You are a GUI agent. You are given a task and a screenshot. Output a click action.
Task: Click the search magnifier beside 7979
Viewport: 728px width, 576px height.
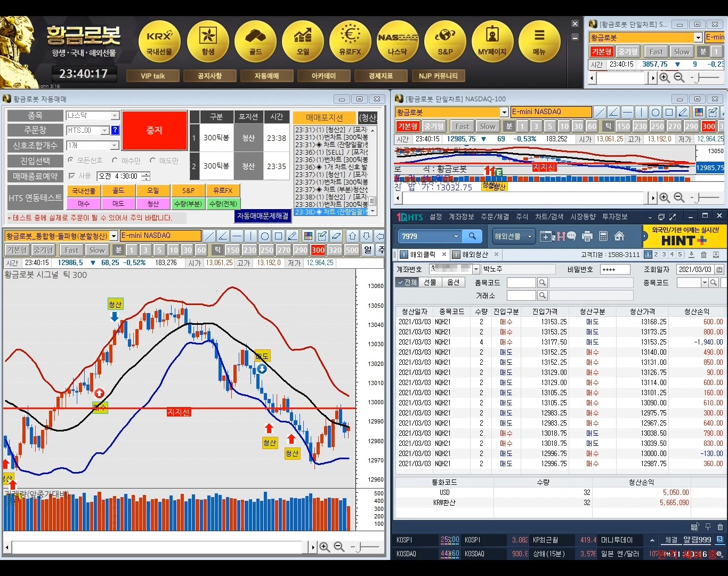point(472,236)
